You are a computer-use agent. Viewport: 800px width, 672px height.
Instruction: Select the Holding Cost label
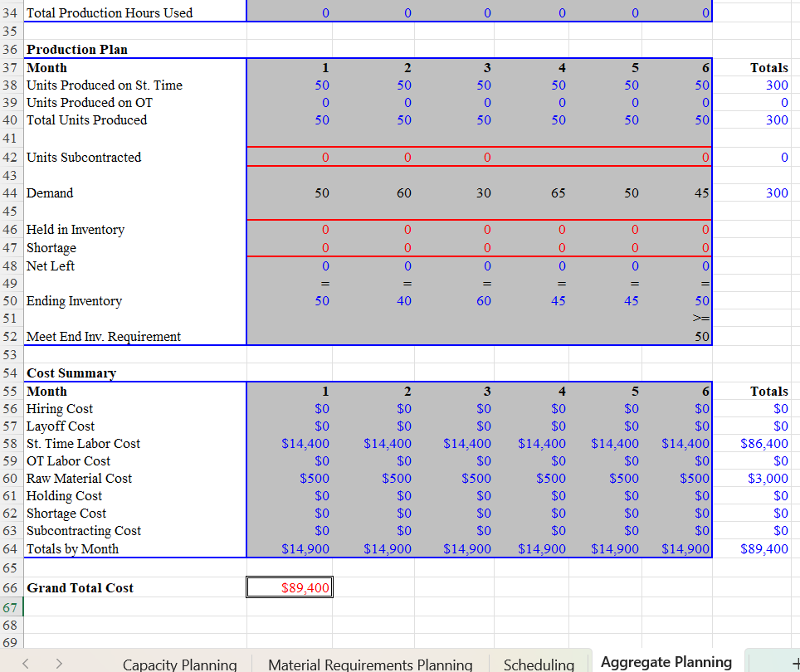click(64, 495)
